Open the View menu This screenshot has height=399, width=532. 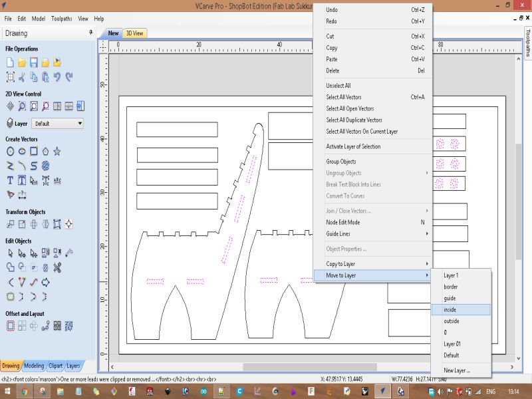pos(82,19)
